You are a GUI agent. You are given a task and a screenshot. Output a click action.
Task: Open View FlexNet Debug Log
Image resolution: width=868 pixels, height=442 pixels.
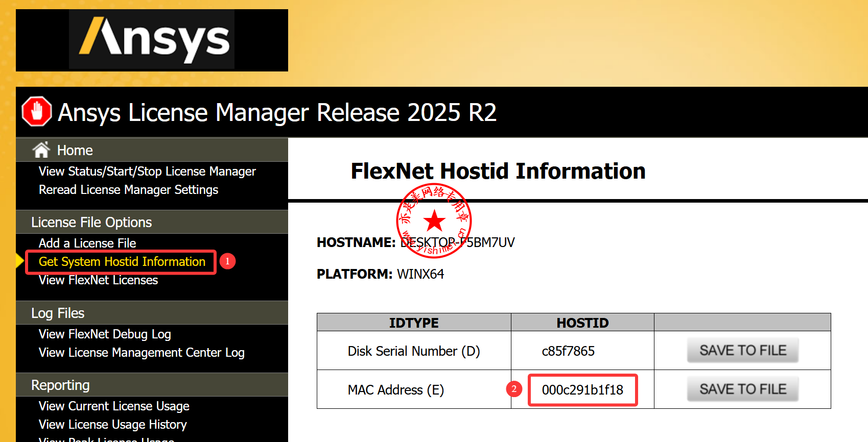[x=105, y=334]
